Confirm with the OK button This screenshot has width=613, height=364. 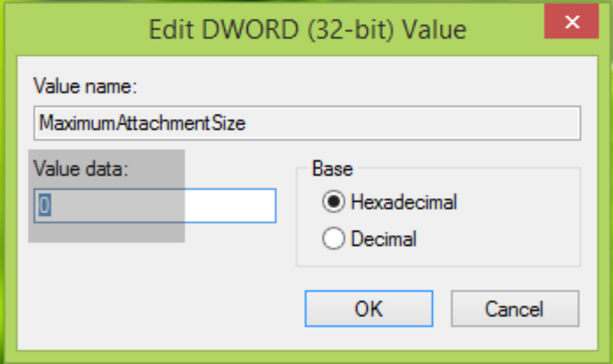coord(369,309)
